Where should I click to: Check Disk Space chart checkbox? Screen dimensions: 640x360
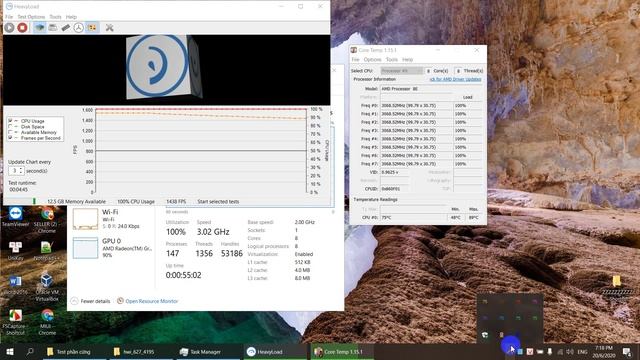10,127
